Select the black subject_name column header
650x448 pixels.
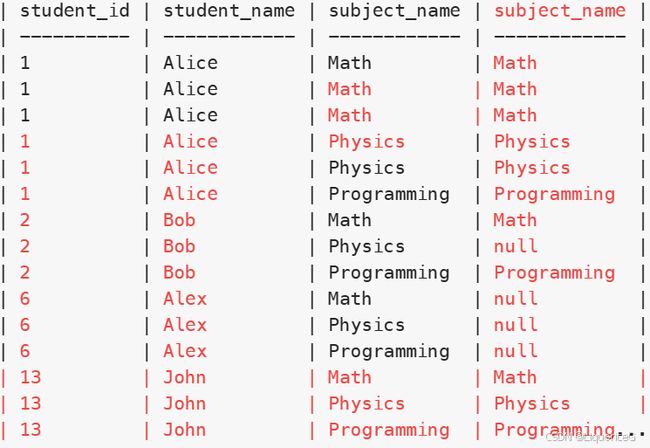coord(394,11)
